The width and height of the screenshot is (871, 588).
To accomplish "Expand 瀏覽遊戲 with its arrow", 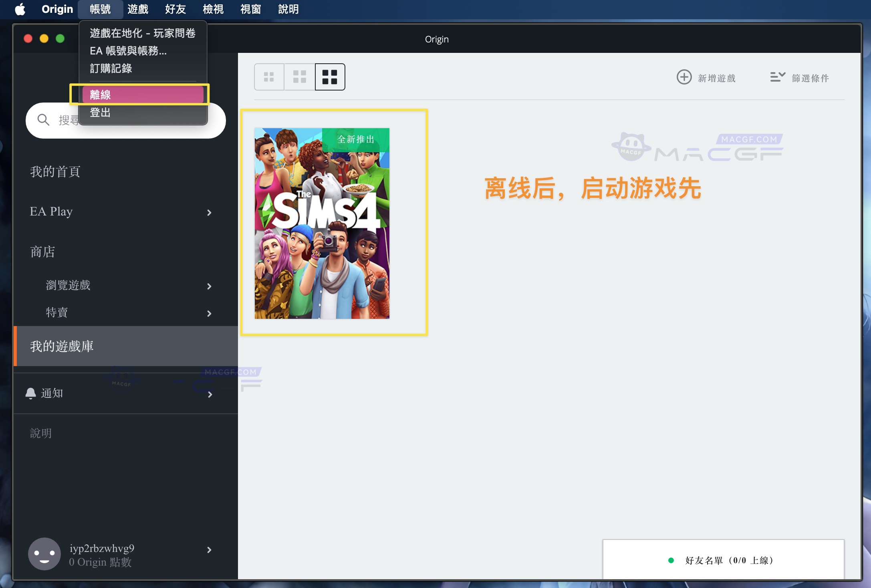I will (x=209, y=286).
